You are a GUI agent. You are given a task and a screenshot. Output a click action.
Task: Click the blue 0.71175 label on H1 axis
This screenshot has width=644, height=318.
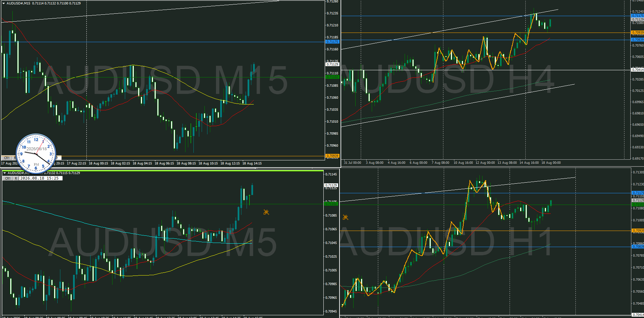point(638,193)
